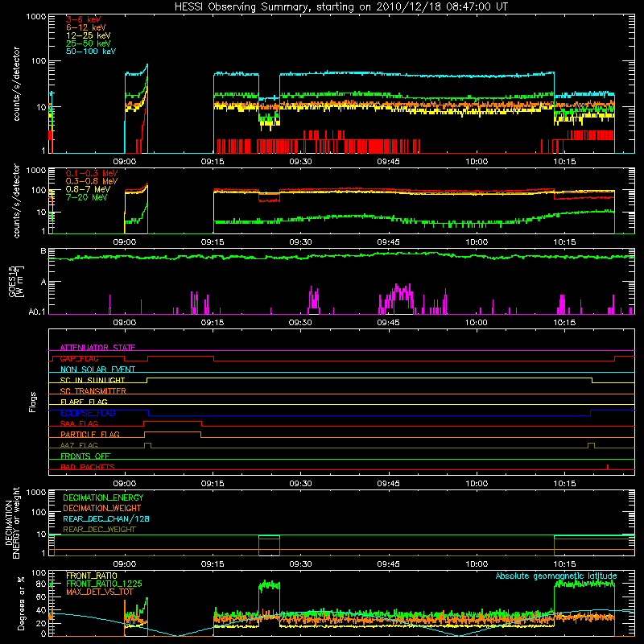The width and height of the screenshot is (644, 644).
Task: Click the red BAD_PACKETS spike marker
Action: 608,467
